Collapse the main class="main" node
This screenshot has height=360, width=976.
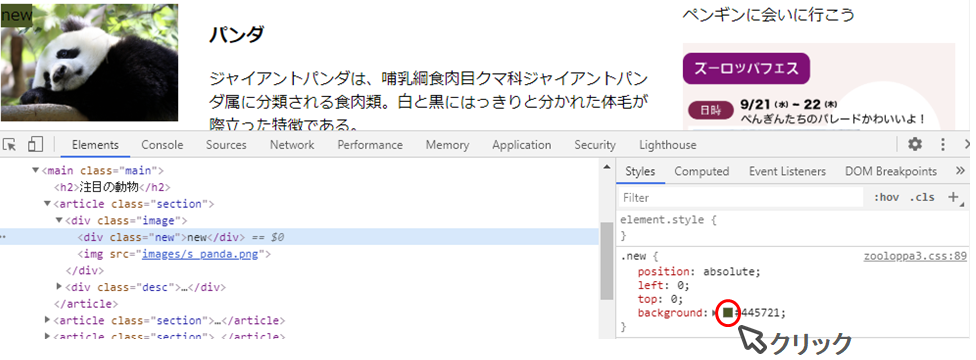pos(35,170)
